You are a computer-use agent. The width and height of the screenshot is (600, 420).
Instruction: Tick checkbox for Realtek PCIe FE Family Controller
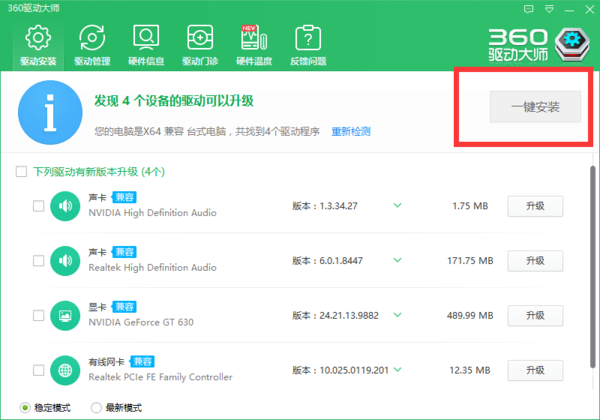38,370
